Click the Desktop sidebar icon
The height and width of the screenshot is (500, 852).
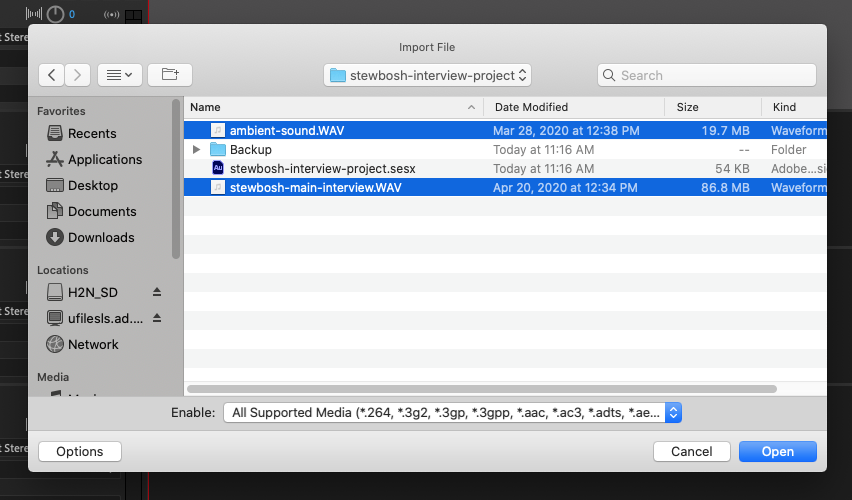click(55, 185)
